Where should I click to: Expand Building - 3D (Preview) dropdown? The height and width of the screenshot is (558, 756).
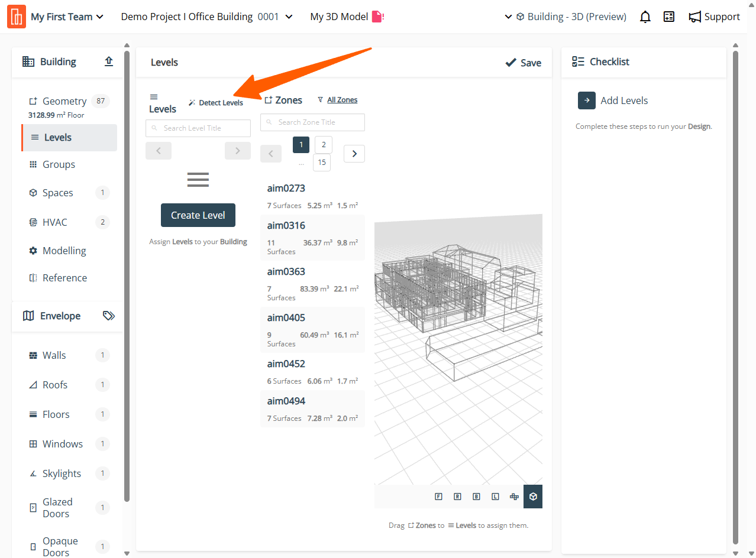[x=565, y=17]
